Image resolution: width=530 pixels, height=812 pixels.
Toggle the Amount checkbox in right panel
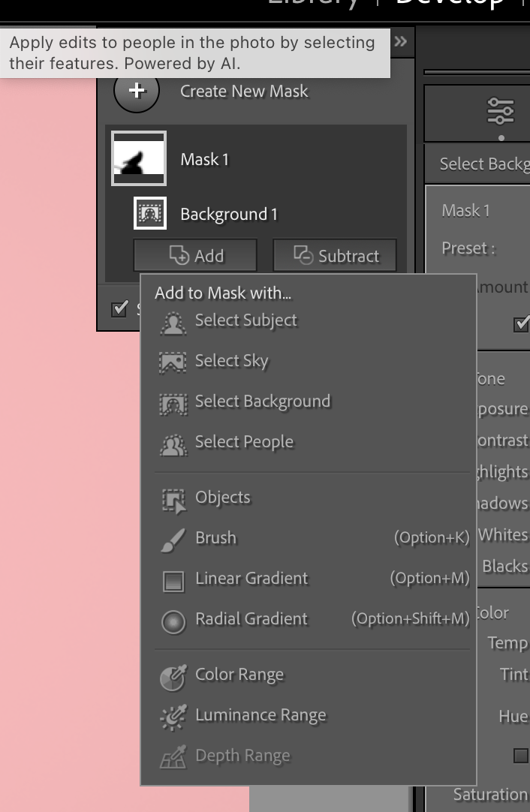[521, 324]
